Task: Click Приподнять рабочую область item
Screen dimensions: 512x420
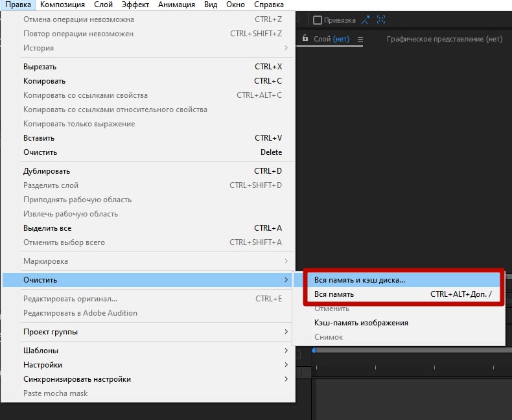Action: (148, 200)
